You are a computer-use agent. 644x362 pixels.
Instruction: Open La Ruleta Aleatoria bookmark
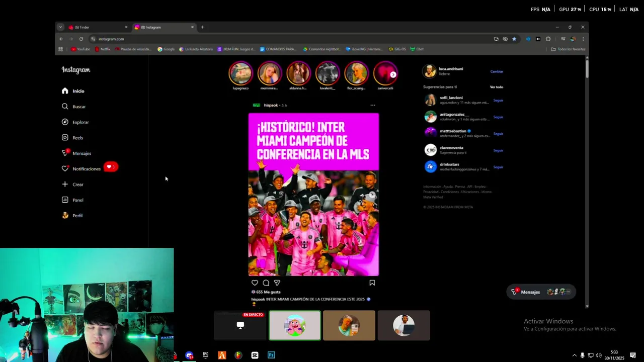196,49
